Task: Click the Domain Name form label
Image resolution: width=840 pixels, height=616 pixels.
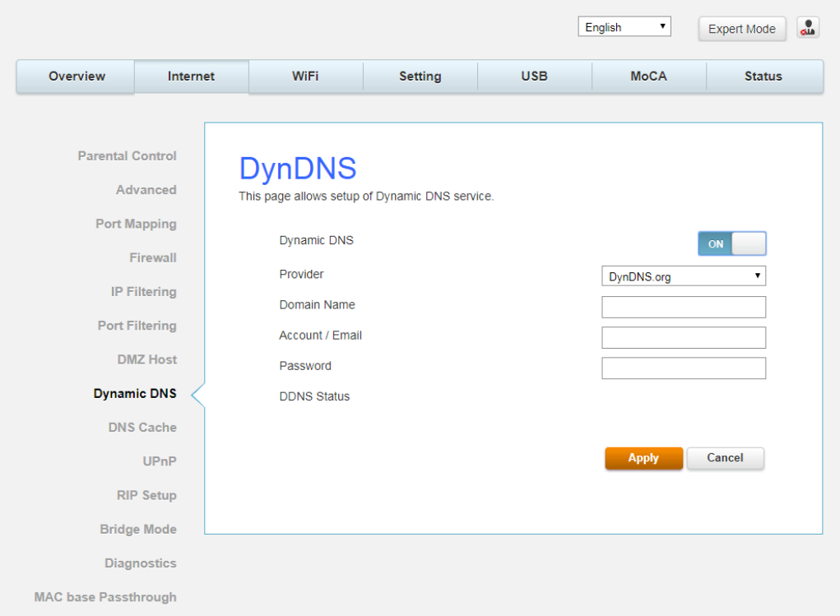Action: coord(317,305)
